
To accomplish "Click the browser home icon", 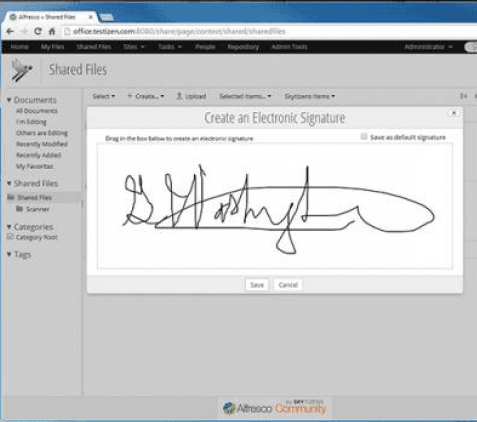I will (x=52, y=31).
